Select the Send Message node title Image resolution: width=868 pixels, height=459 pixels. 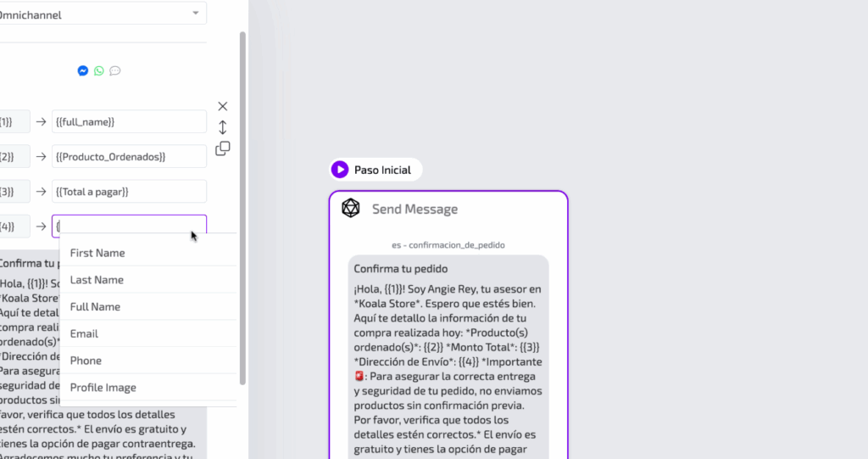[415, 210]
